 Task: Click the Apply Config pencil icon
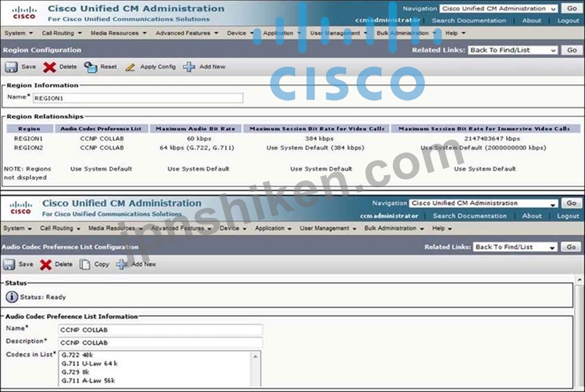click(130, 67)
